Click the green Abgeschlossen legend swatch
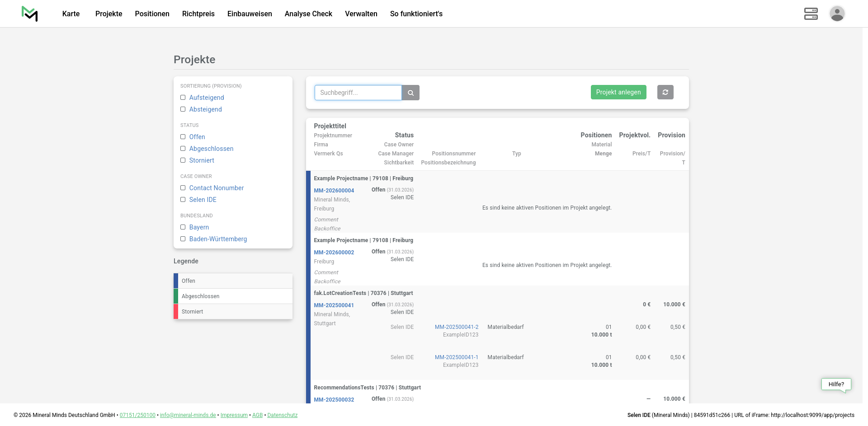 tap(176, 296)
